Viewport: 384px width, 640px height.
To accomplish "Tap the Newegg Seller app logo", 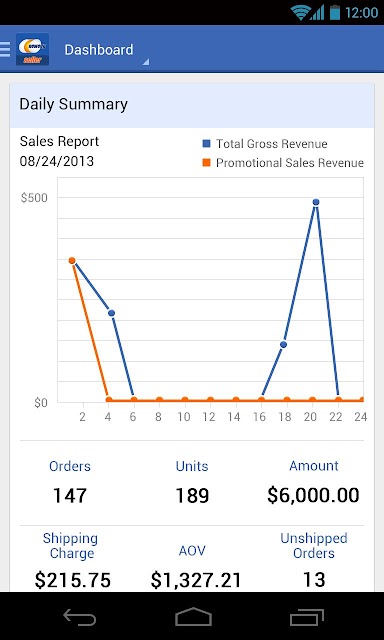I will click(33, 49).
